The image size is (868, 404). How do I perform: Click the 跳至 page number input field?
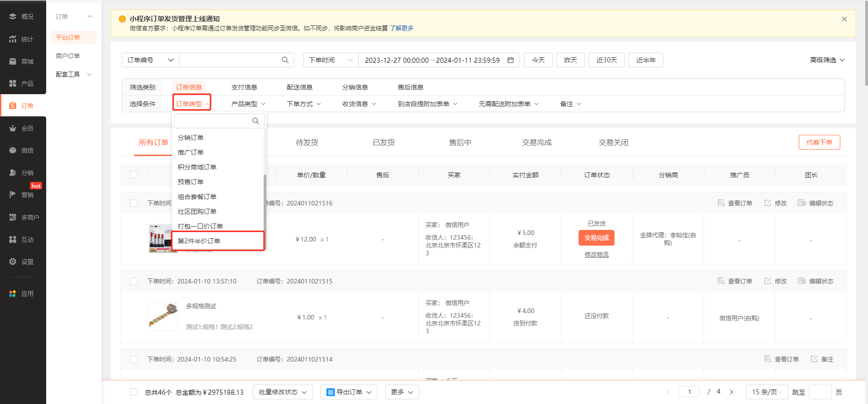click(820, 392)
